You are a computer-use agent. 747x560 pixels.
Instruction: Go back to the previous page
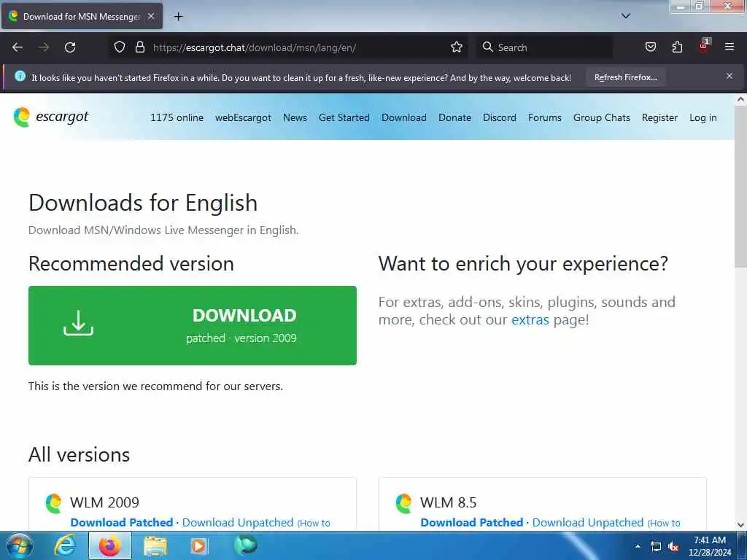coord(18,47)
